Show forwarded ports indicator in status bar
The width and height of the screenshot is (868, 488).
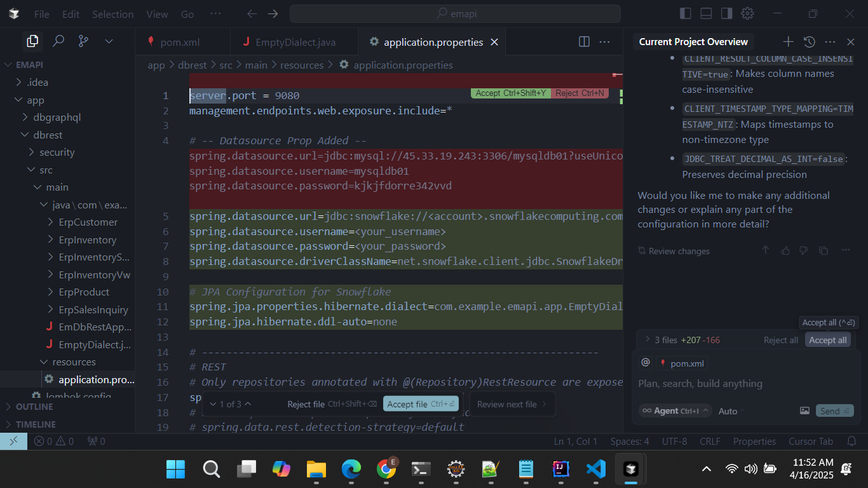click(96, 441)
